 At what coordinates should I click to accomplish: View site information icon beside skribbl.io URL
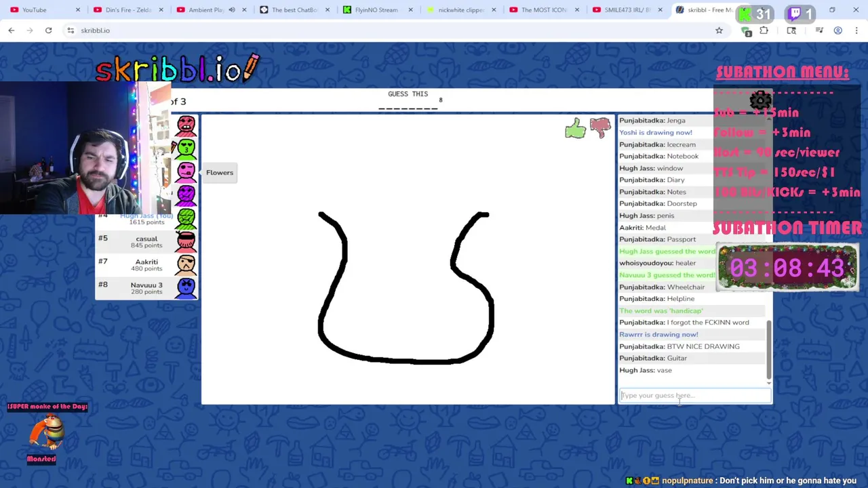tap(71, 30)
